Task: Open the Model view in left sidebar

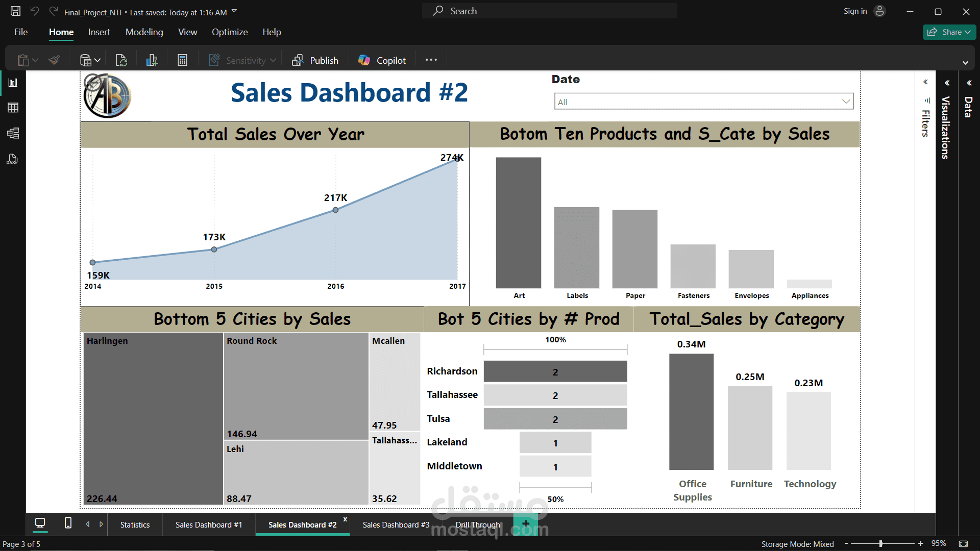Action: coord(13,134)
